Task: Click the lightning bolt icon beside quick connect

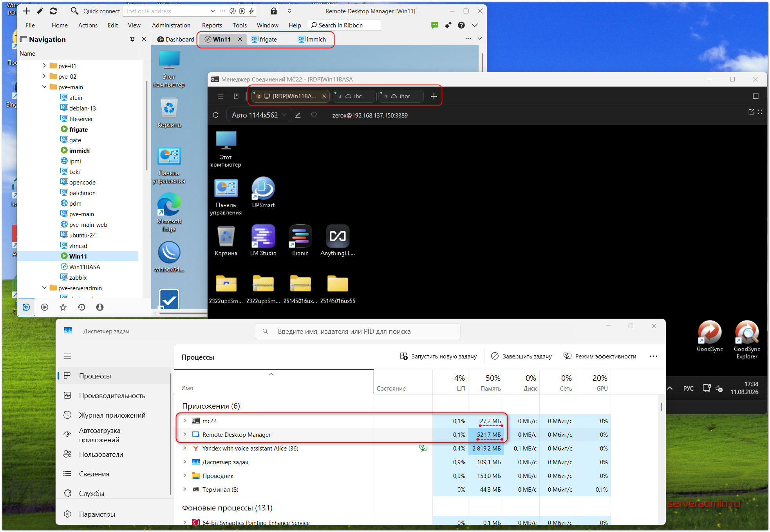Action: [251, 11]
